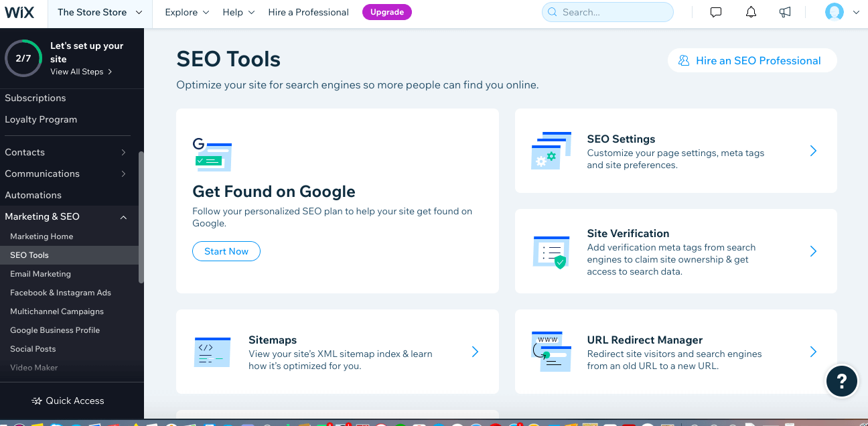This screenshot has height=426, width=868.
Task: Click the "Site Verification" card title
Action: (x=628, y=234)
